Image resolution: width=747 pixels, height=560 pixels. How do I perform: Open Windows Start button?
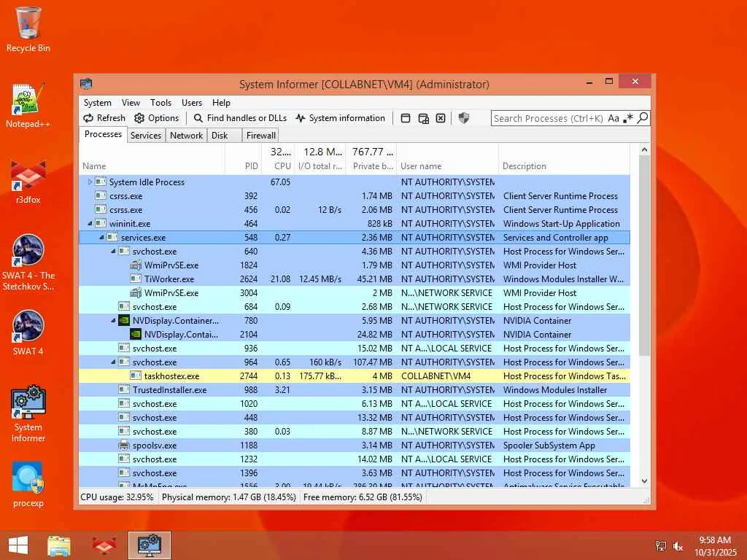[x=18, y=545]
